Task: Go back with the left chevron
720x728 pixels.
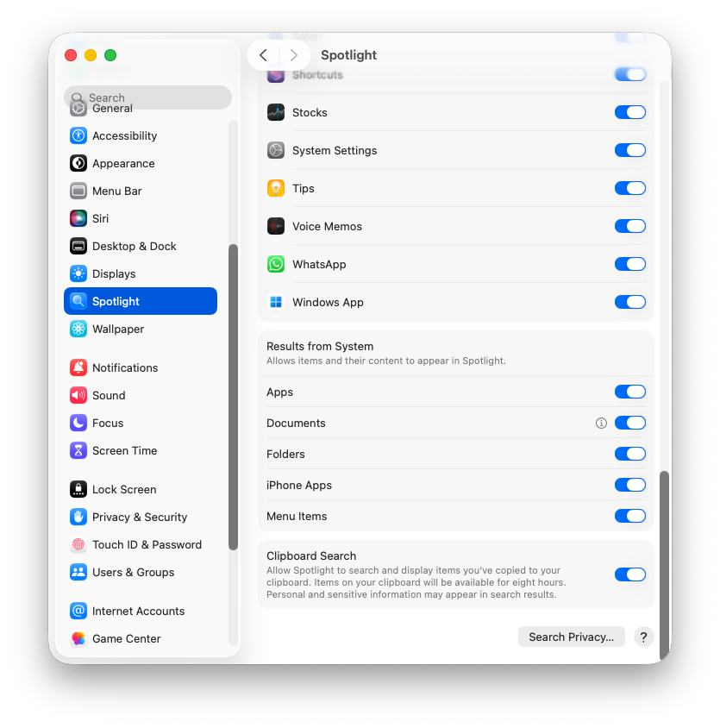Action: point(263,55)
